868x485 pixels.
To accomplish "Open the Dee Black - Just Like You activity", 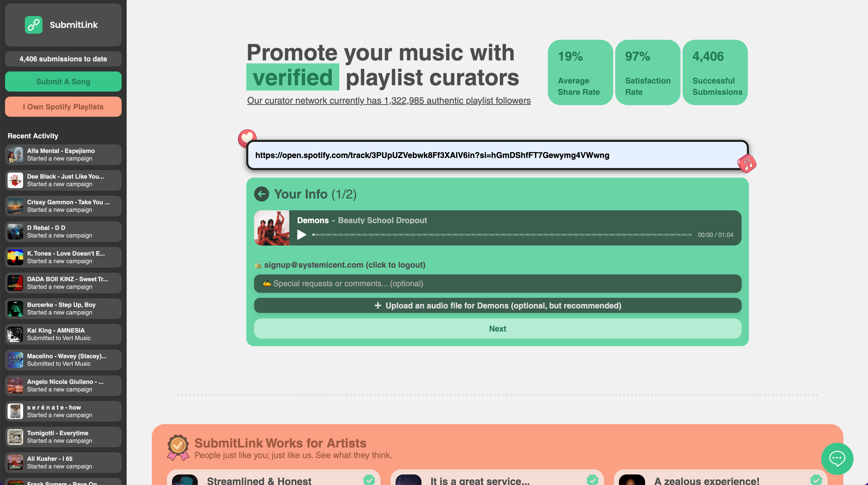I will tap(63, 180).
